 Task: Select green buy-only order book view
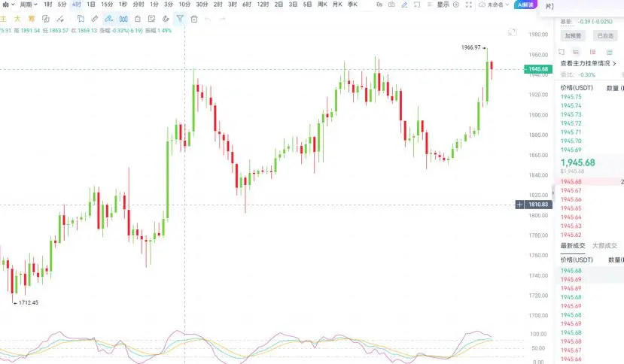(609, 52)
